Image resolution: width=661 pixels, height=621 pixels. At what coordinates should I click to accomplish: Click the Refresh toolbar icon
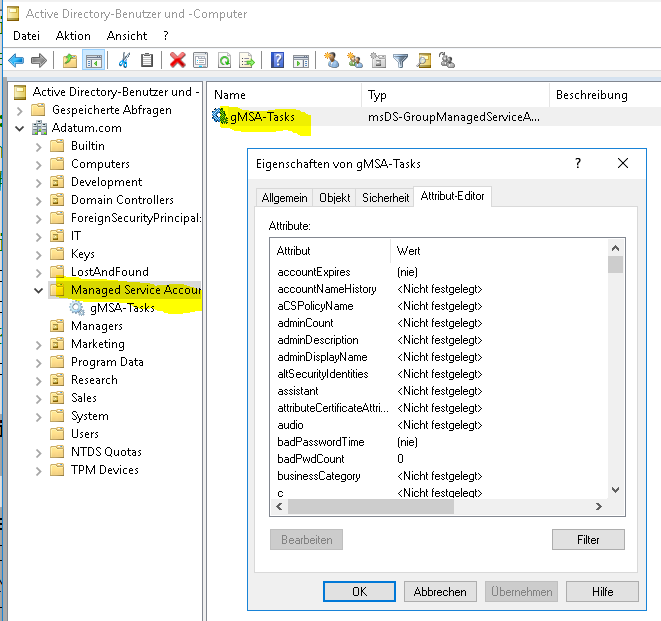tap(224, 60)
